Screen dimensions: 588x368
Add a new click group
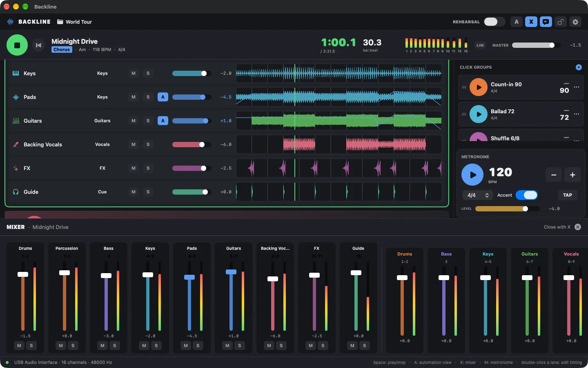579,67
